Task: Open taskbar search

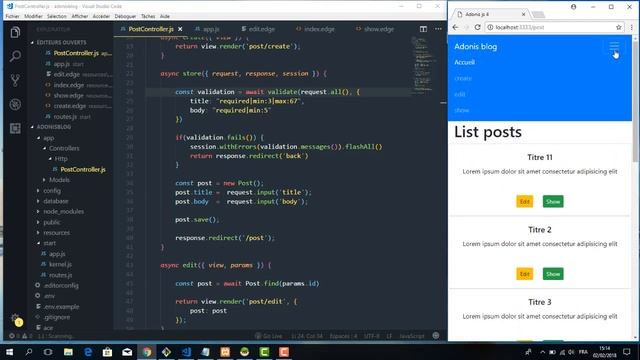Action: click(29, 352)
